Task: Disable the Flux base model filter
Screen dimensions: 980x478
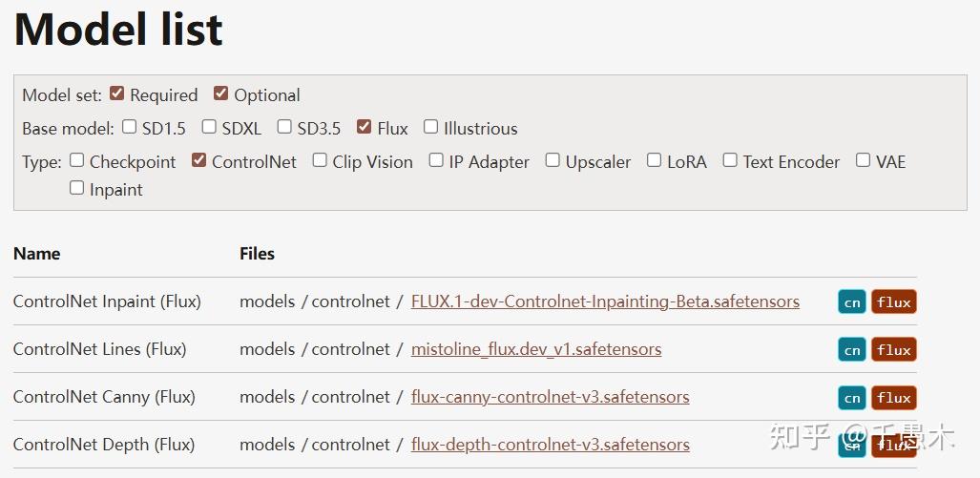Action: pyautogui.click(x=365, y=127)
